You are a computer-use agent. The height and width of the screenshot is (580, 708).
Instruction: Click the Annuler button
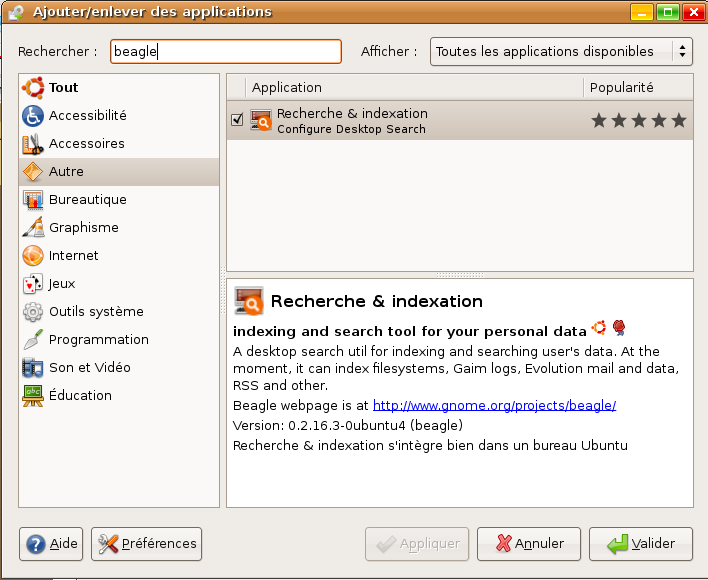click(x=529, y=543)
